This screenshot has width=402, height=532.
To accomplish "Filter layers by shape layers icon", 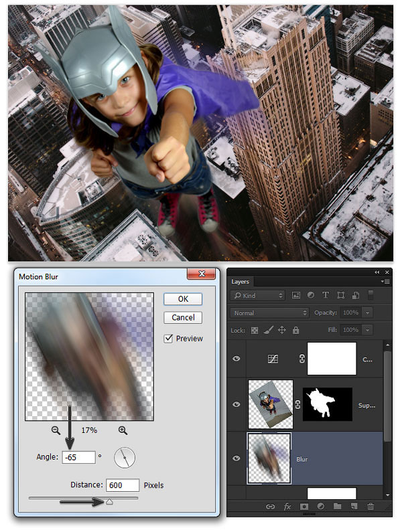I will click(x=340, y=295).
